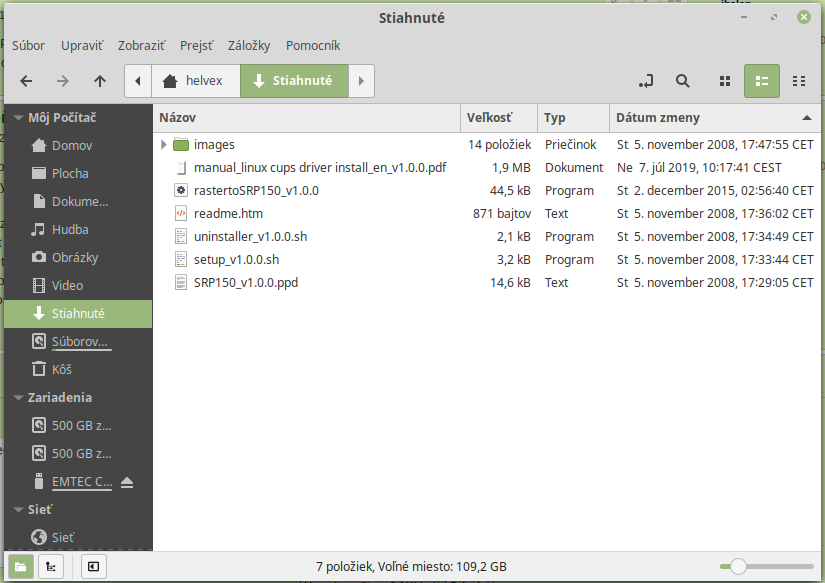This screenshot has height=583, width=825.
Task: Open Dokumenty in sidebar
Action: tap(78, 202)
